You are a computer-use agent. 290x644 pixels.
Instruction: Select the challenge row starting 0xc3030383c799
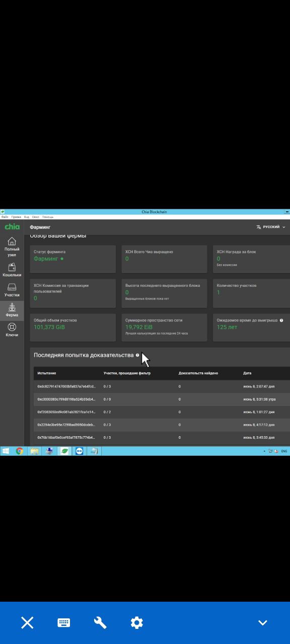pos(162,399)
